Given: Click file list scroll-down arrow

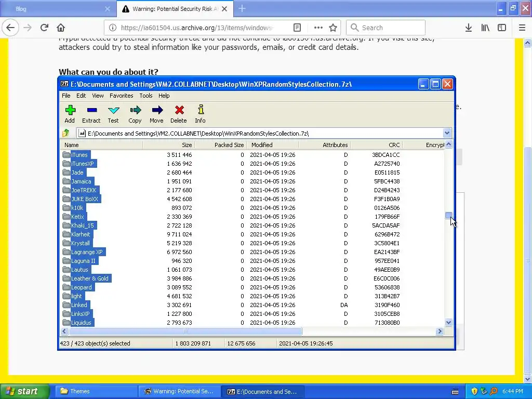Looking at the screenshot, I should (448, 323).
